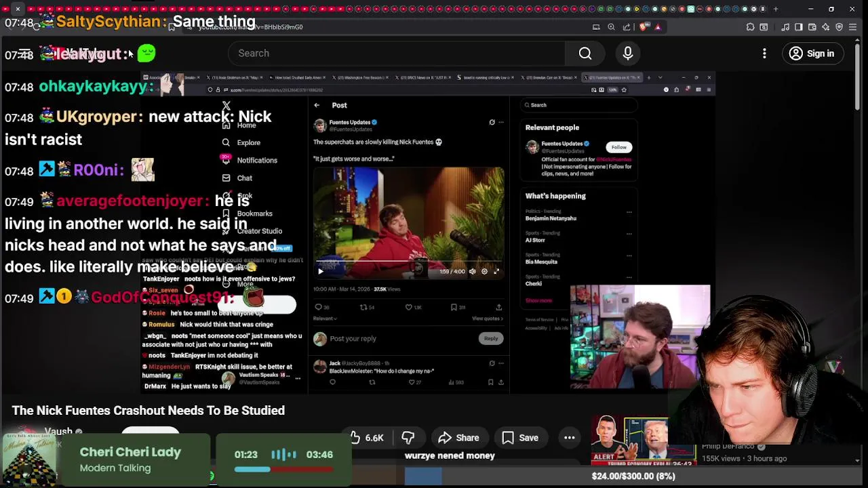Screen dimensions: 868x488
Task: Open ellipsis next to Benjamin Netanyahu trend
Action: [629, 212]
